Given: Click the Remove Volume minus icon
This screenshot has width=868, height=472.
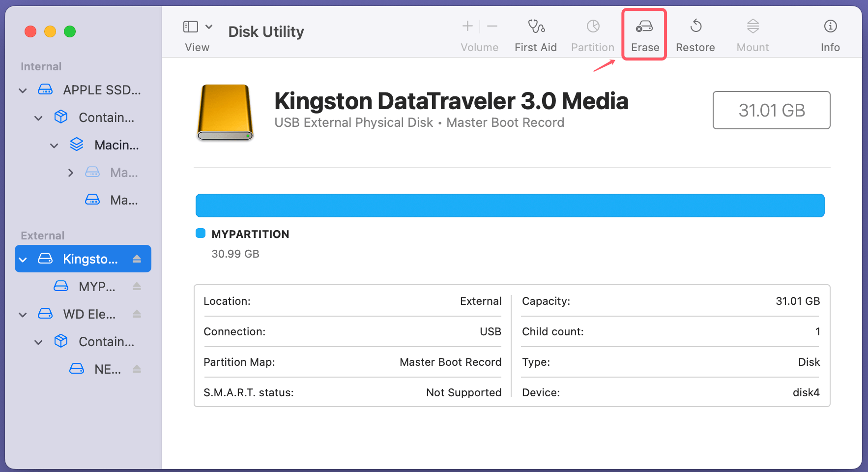Looking at the screenshot, I should pyautogui.click(x=492, y=26).
